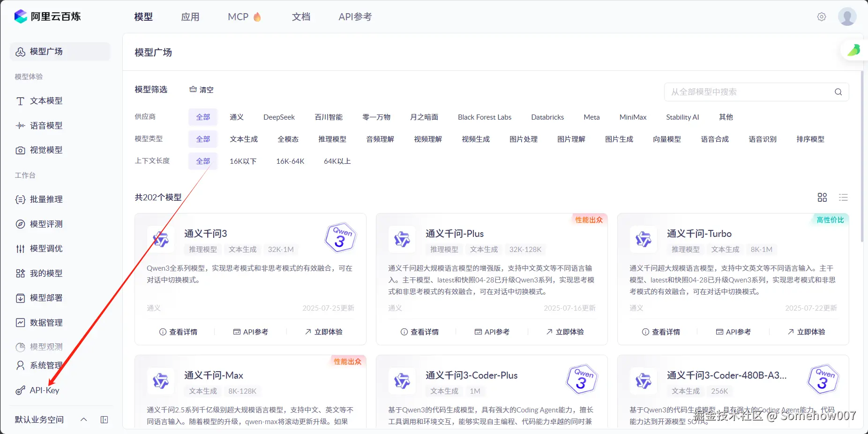The height and width of the screenshot is (434, 868).
Task: Filter context length by 16K-64K
Action: [290, 161]
